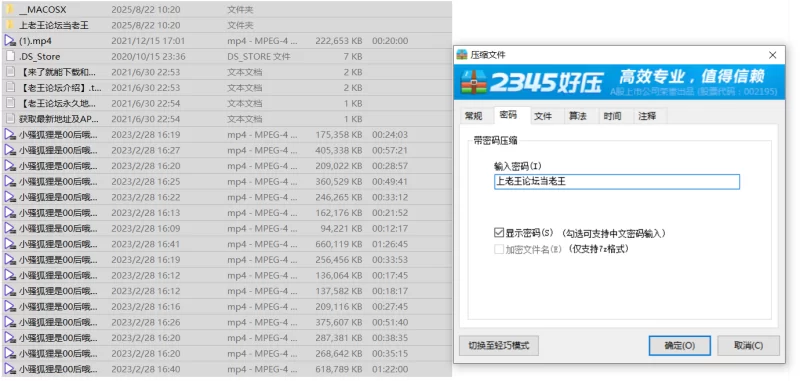The height and width of the screenshot is (381, 800).
Task: Click the video icon in the 162,176 KB row
Action: coord(10,213)
